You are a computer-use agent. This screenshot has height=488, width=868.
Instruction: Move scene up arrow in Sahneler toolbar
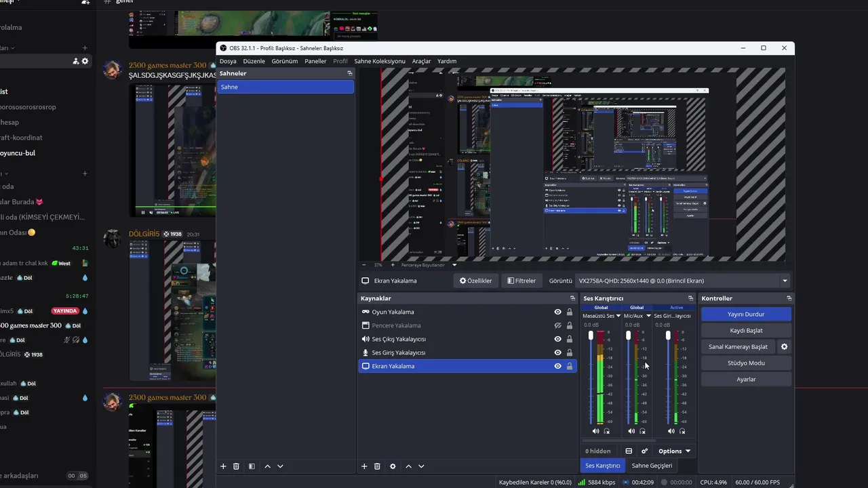(x=267, y=466)
